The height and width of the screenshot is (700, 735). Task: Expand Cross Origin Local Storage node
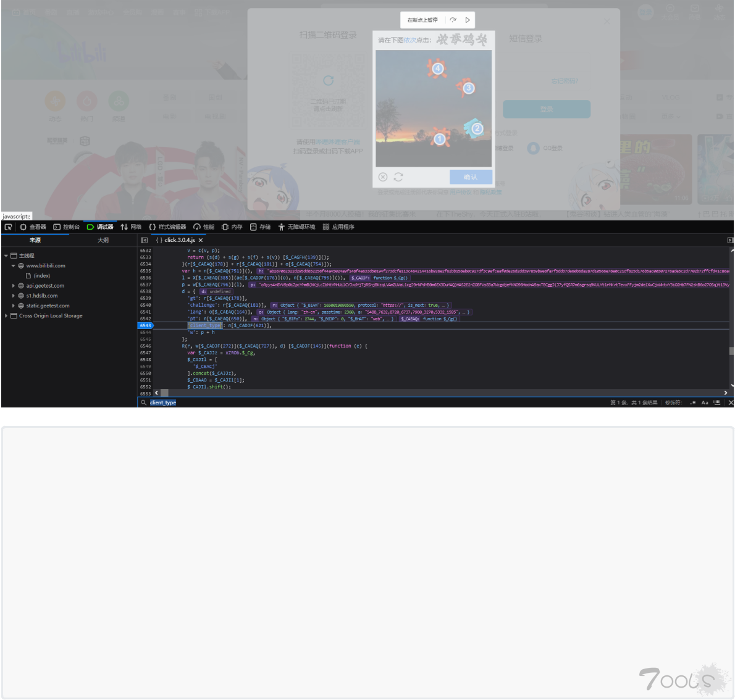[6, 316]
